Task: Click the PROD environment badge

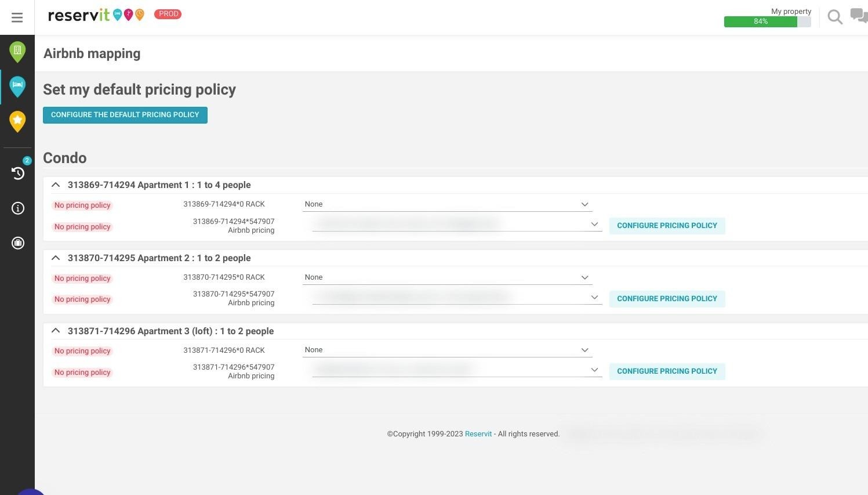Action: pyautogui.click(x=168, y=14)
